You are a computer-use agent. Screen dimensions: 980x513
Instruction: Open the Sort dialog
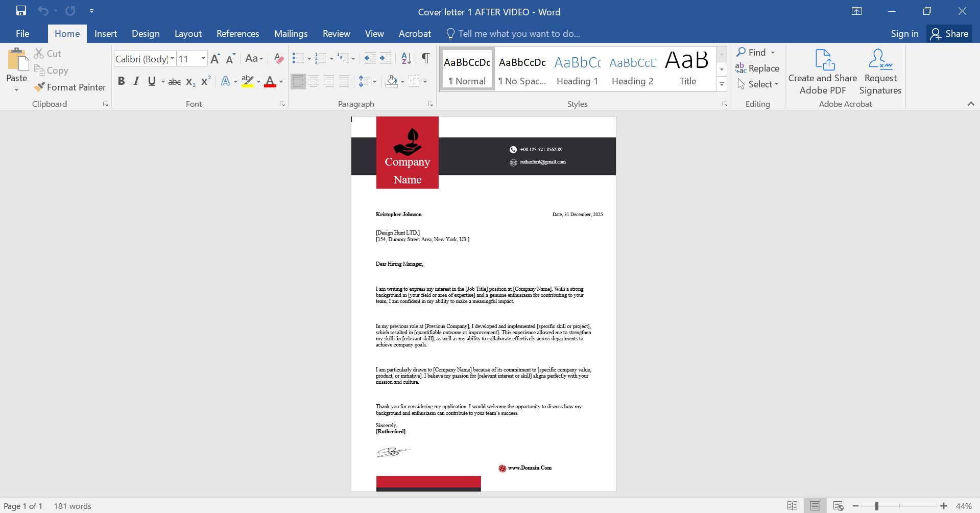click(405, 58)
